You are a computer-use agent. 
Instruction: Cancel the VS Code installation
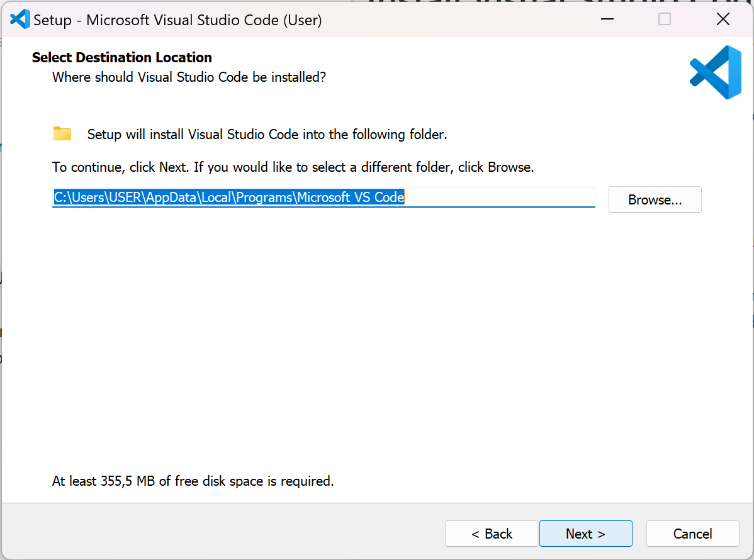click(692, 534)
